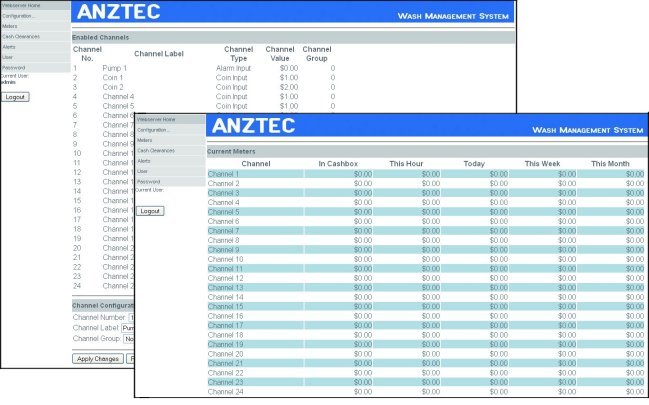The height and width of the screenshot is (405, 649).
Task: Click Logout button in front Current Meters window
Action: tap(150, 211)
